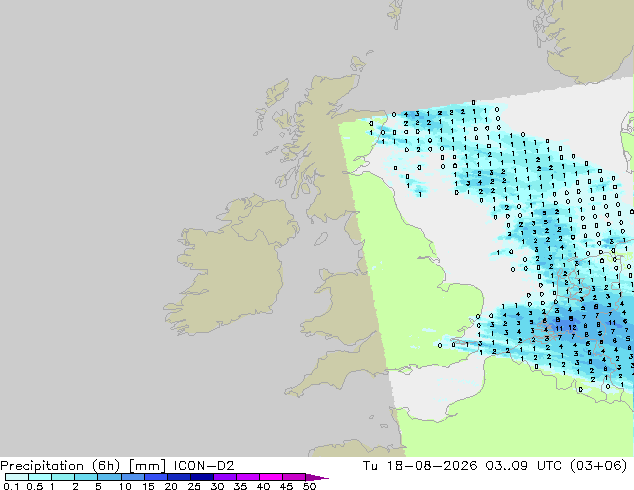Click the legend value '25'
634x490 pixels.
tap(194, 486)
